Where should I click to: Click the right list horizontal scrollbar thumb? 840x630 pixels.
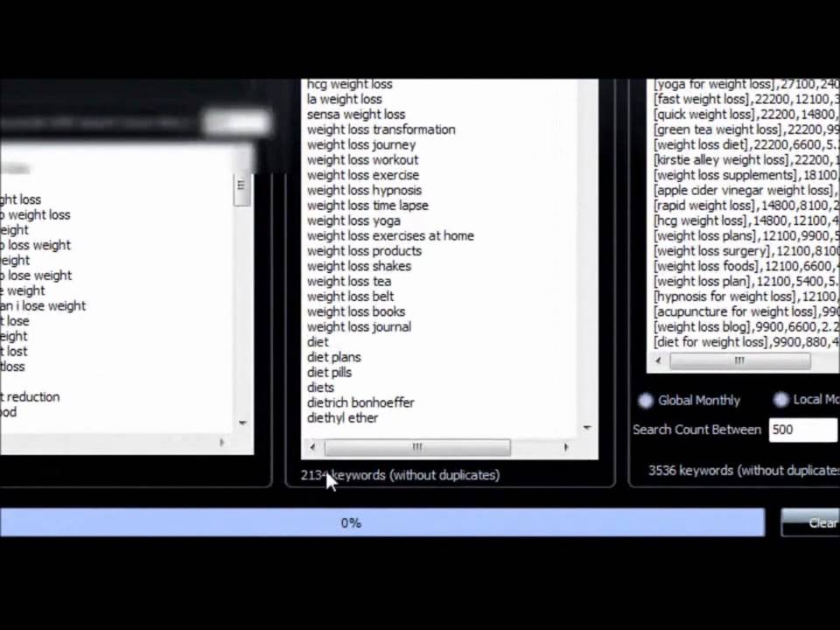click(740, 361)
